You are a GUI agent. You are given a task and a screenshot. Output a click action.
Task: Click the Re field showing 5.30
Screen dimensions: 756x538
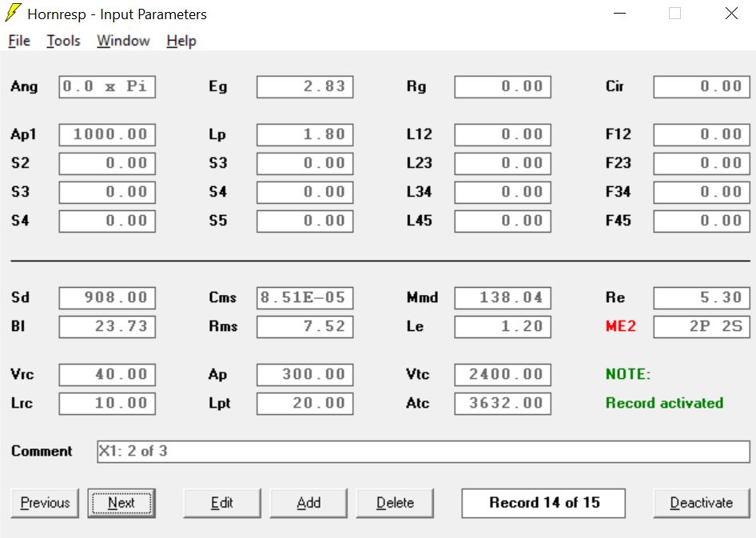[x=702, y=298]
